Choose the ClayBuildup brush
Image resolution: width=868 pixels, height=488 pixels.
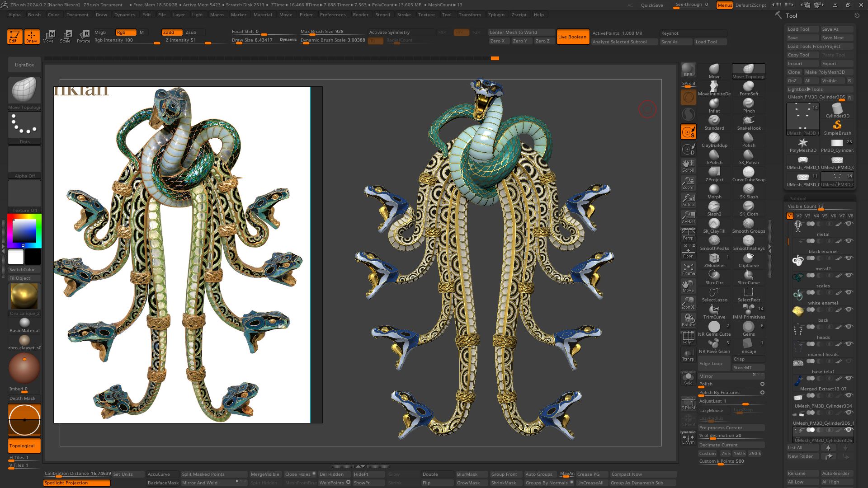pos(714,140)
